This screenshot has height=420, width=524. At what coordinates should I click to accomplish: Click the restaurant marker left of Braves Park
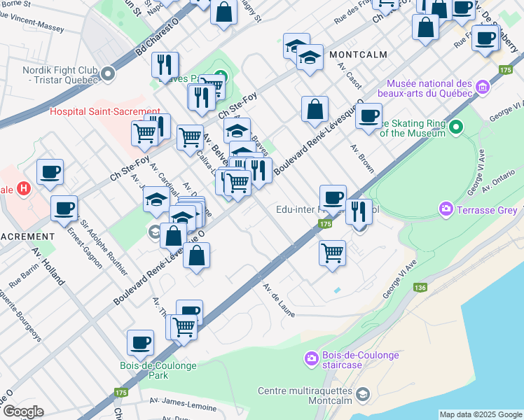point(165,66)
